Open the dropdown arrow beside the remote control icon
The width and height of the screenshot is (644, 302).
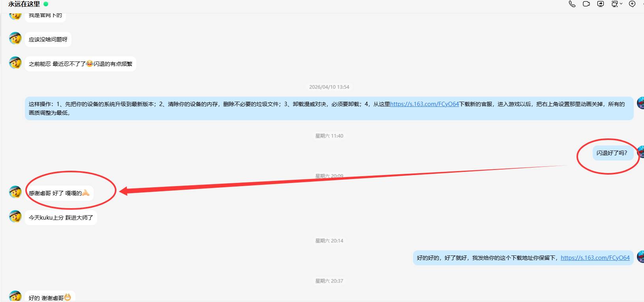tap(621, 4)
